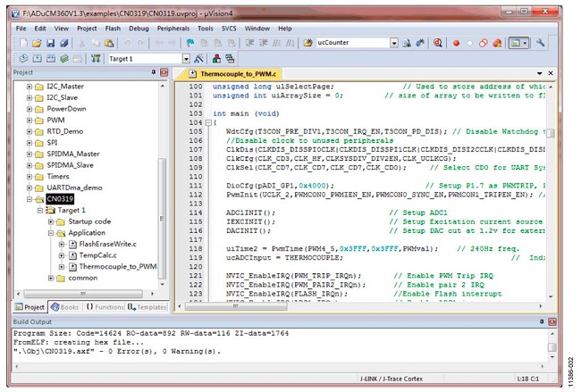
Task: Open the Flash menu
Action: click(x=113, y=29)
